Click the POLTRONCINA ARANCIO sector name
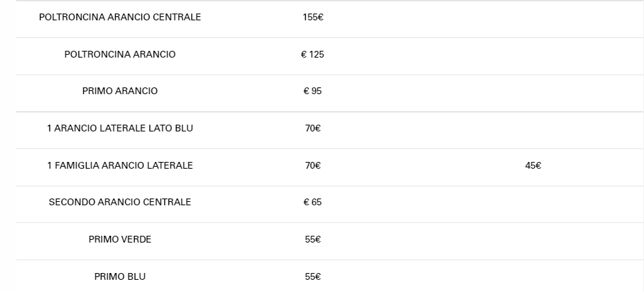Viewport: 644px width, 292px height. pos(120,54)
